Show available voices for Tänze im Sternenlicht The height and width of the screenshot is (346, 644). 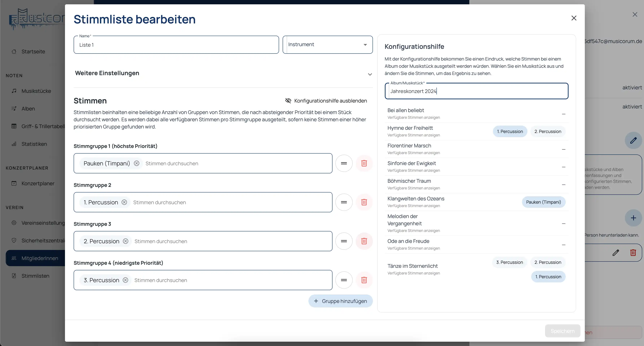pos(414,273)
